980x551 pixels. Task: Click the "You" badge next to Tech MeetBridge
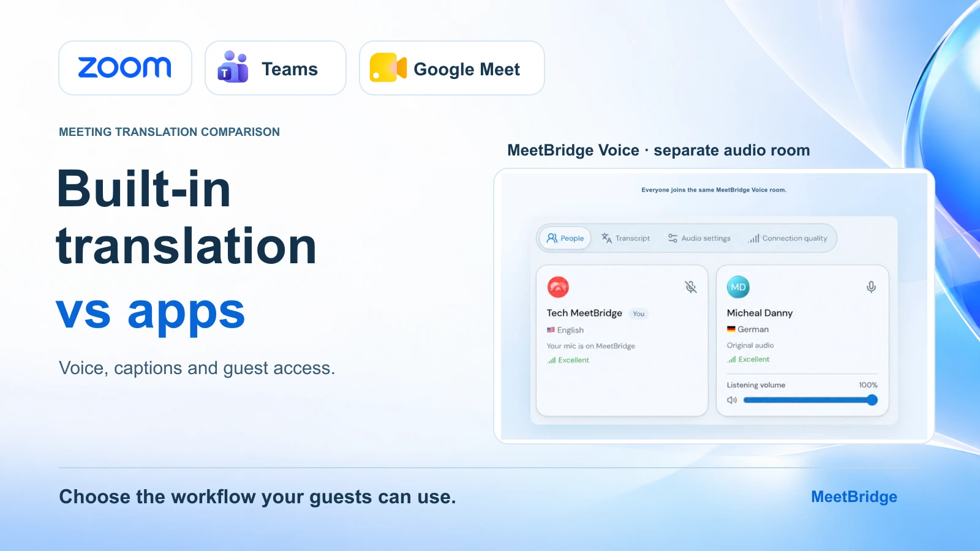pyautogui.click(x=639, y=313)
